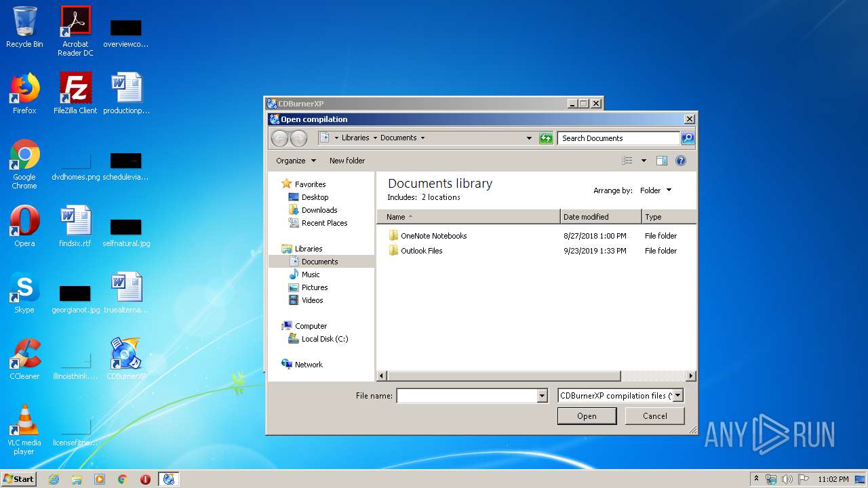Click the Search Documents field
Viewport: 868px width, 488px height.
618,138
